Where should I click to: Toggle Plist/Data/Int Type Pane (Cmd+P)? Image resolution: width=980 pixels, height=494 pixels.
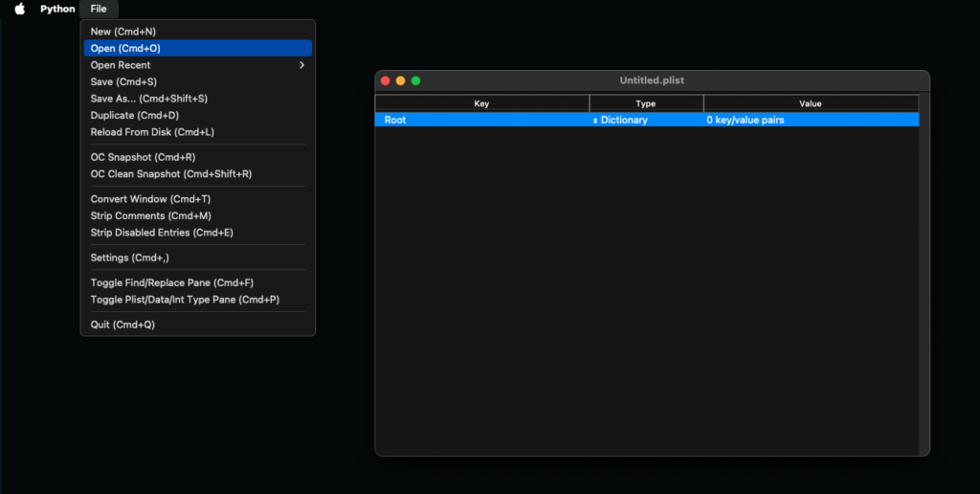click(197, 301)
